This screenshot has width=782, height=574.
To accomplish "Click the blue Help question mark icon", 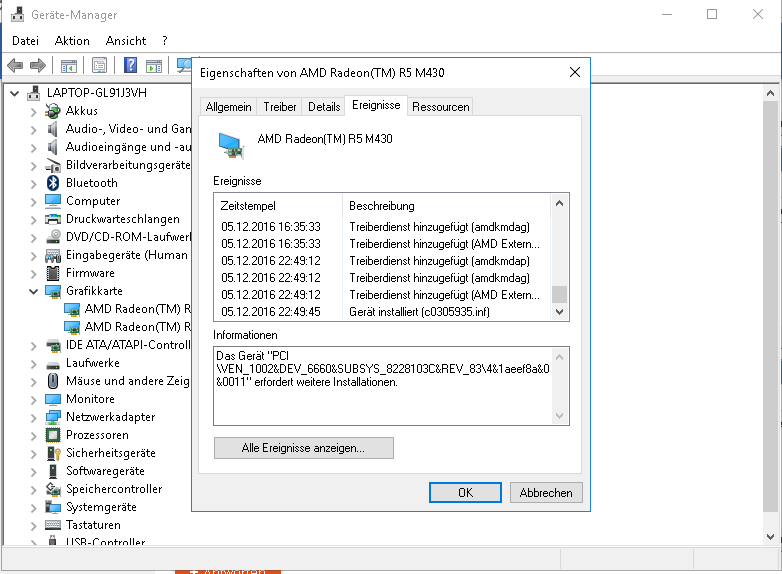I will (130, 65).
